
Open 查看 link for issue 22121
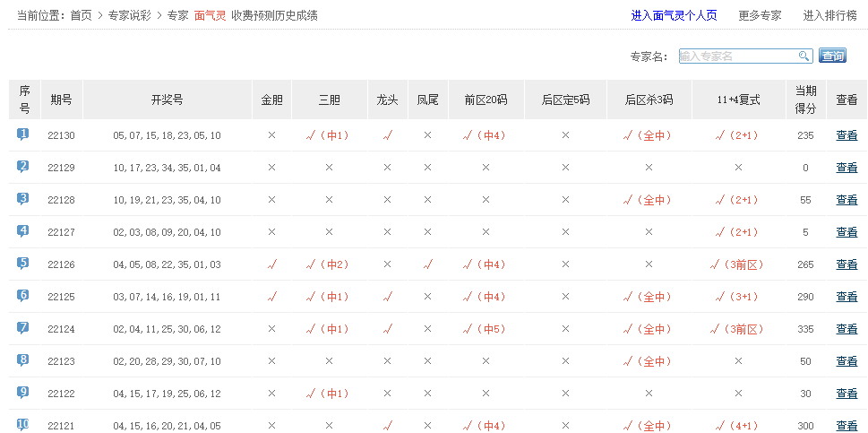click(847, 426)
